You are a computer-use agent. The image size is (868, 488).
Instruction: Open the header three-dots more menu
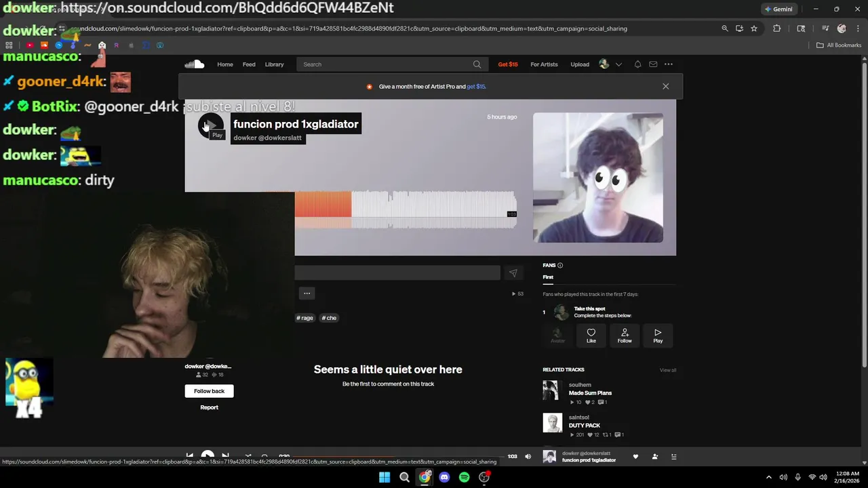tap(669, 64)
